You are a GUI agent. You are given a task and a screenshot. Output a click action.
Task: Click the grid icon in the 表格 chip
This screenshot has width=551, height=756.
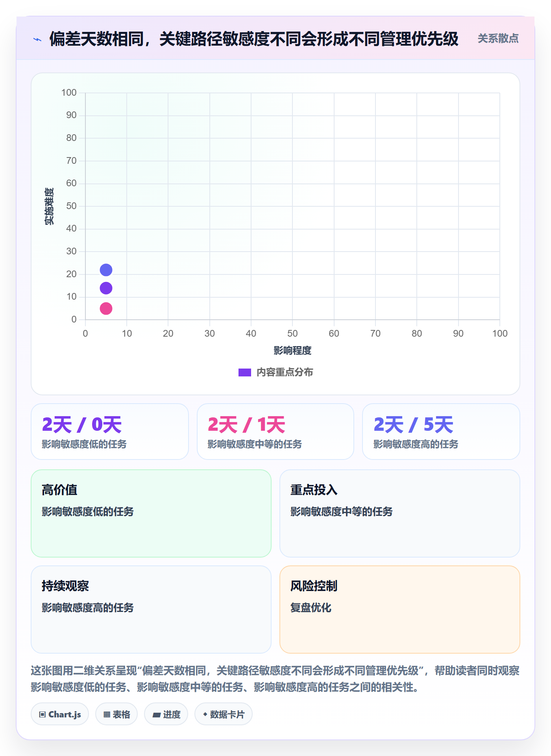107,715
